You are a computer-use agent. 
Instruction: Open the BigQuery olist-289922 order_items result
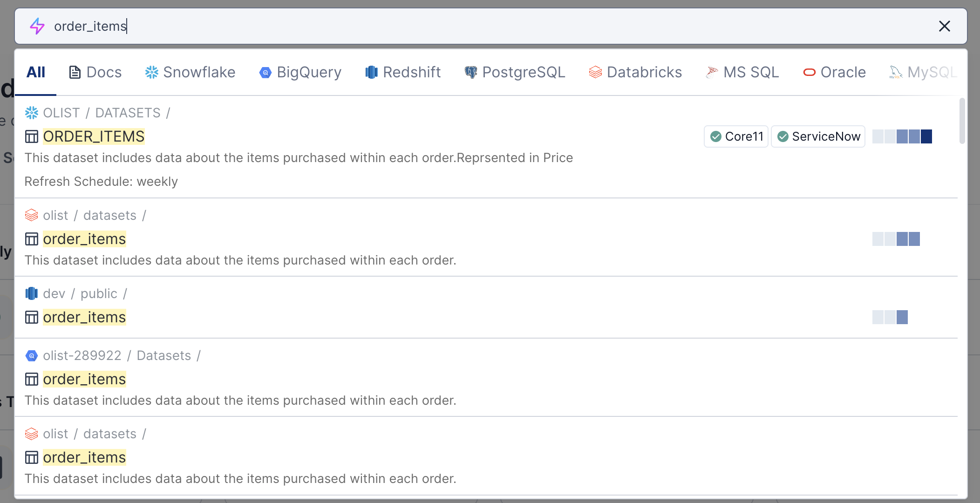pos(84,379)
